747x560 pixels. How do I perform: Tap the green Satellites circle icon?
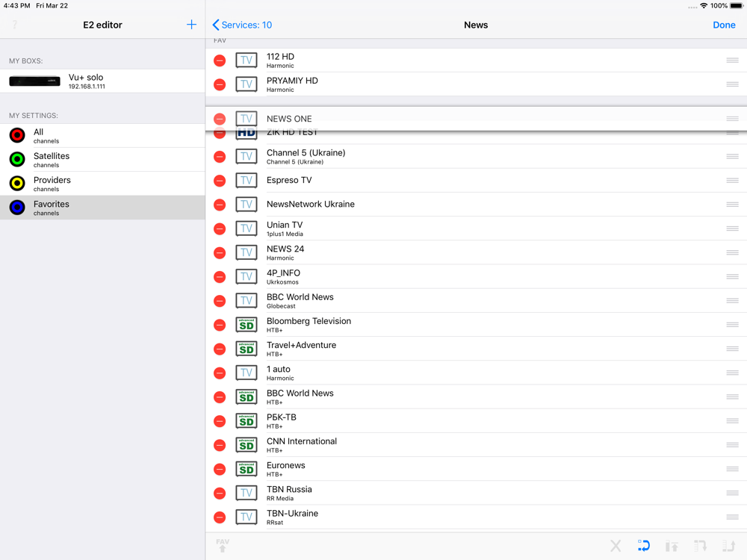coord(17,159)
